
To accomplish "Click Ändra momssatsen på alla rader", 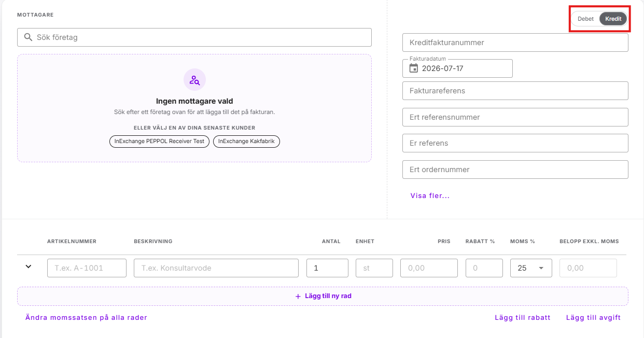I will pyautogui.click(x=87, y=318).
